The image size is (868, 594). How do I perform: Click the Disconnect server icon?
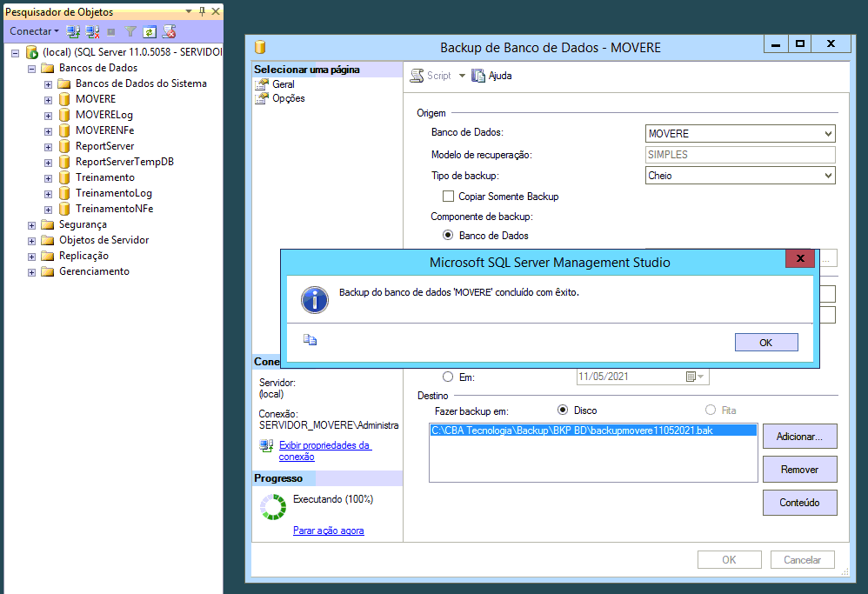point(92,31)
